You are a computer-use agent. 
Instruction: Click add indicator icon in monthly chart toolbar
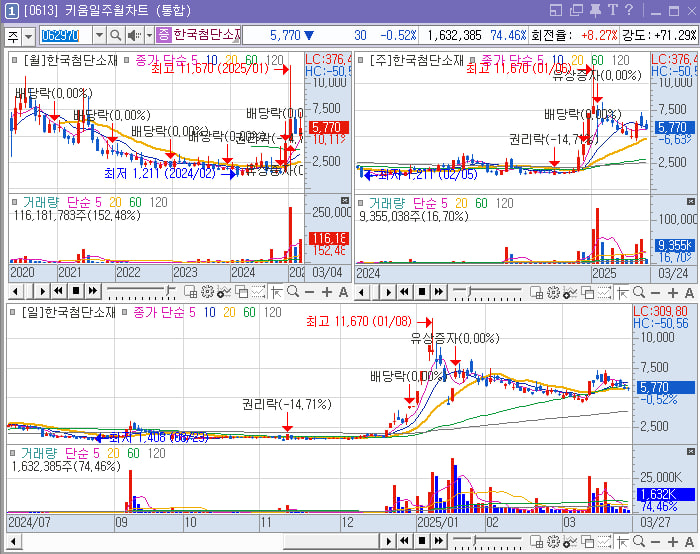pyautogui.click(x=223, y=292)
